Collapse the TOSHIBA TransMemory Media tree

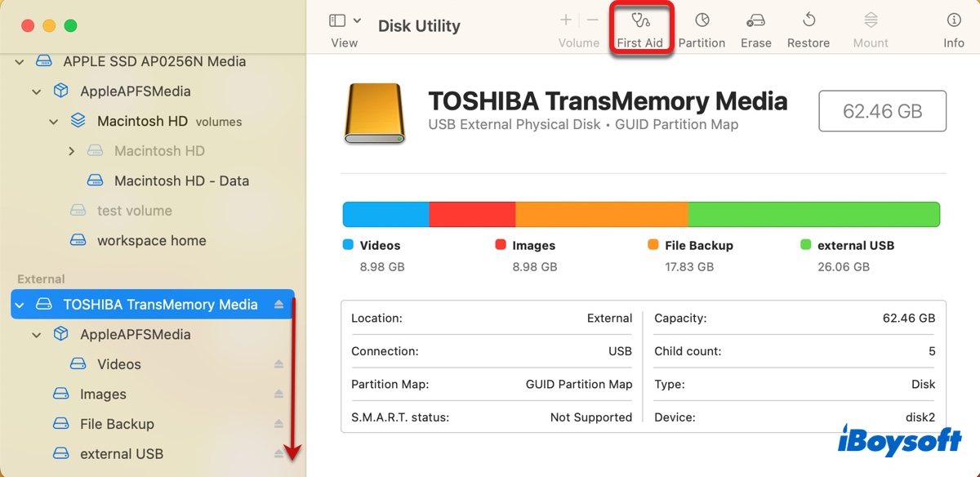(x=20, y=305)
